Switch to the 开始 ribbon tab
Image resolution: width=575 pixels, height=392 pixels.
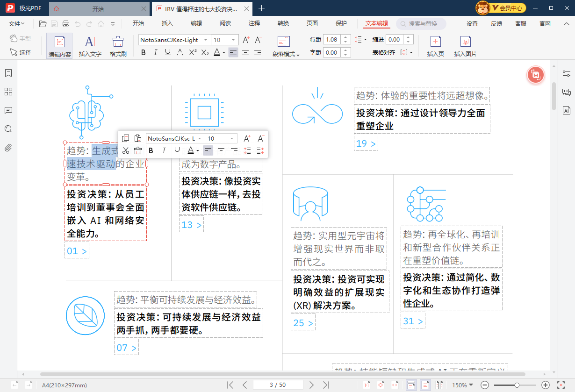138,23
